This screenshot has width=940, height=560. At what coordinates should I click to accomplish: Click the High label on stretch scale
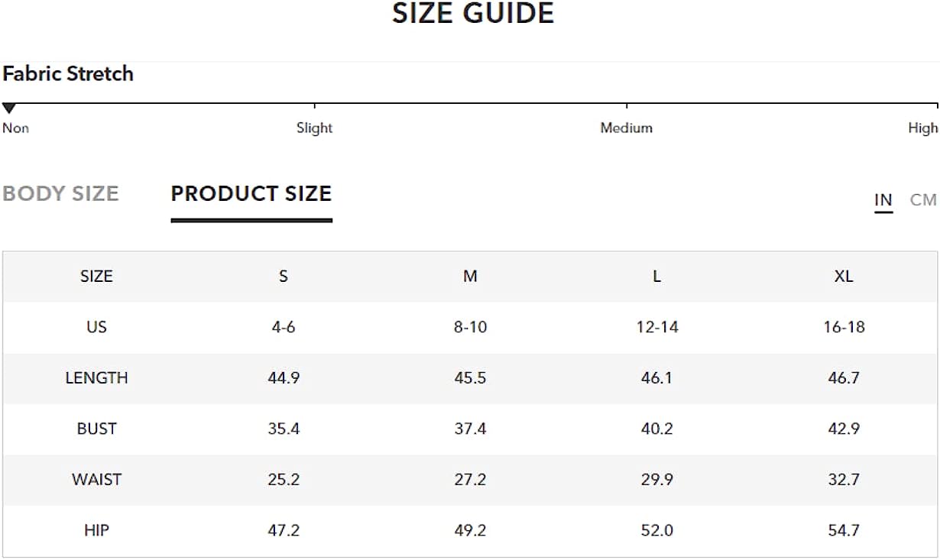click(x=923, y=128)
